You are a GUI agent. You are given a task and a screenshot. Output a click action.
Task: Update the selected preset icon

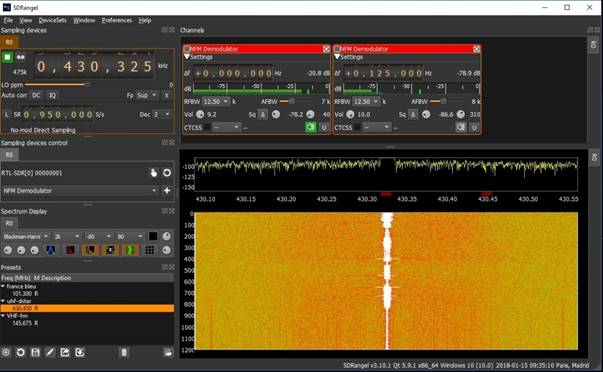(x=20, y=352)
